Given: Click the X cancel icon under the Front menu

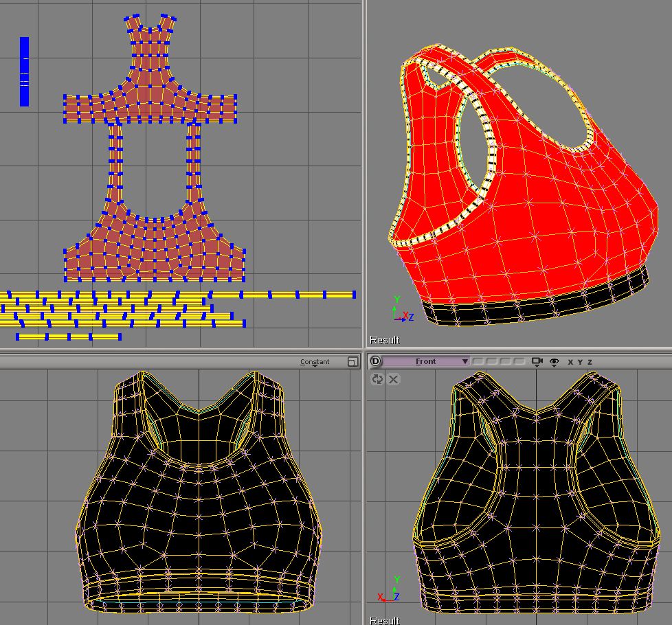Looking at the screenshot, I should (394, 379).
